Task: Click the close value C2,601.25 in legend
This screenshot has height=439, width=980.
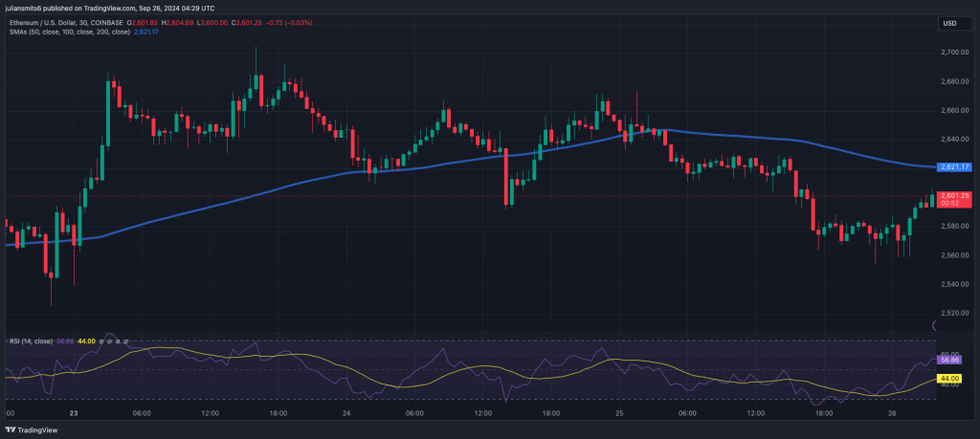Action: tap(246, 23)
